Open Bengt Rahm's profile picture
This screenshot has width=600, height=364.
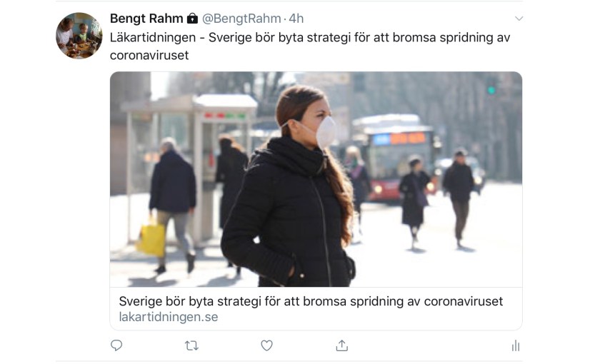tap(79, 36)
